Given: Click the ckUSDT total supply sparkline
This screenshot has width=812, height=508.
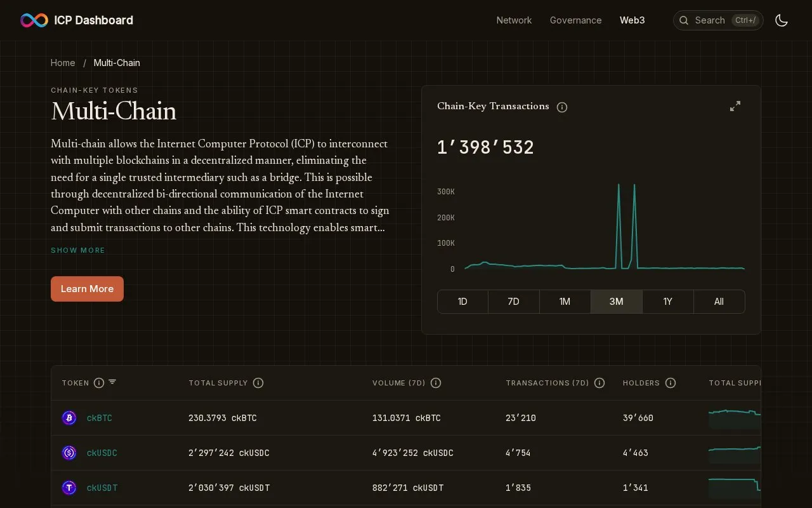Looking at the screenshot, I should (x=735, y=488).
